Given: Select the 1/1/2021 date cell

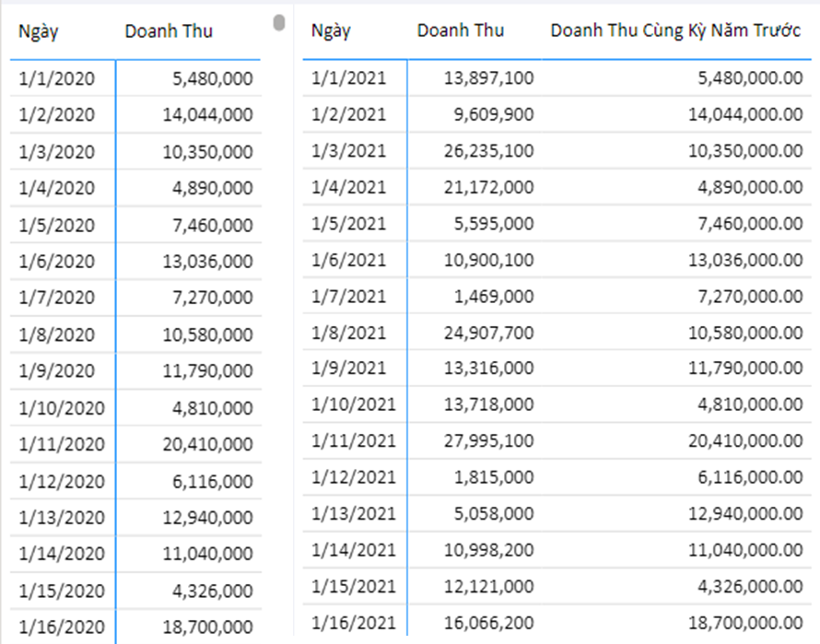Looking at the screenshot, I should coord(348,78).
